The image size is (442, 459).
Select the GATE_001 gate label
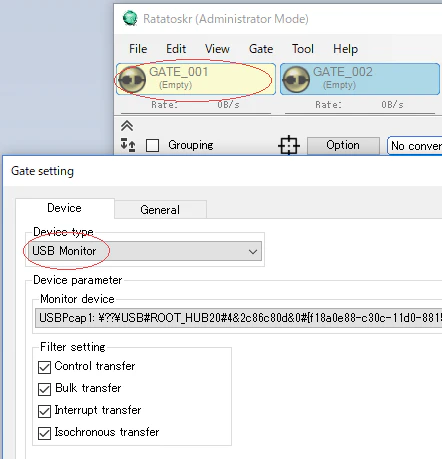point(179,72)
